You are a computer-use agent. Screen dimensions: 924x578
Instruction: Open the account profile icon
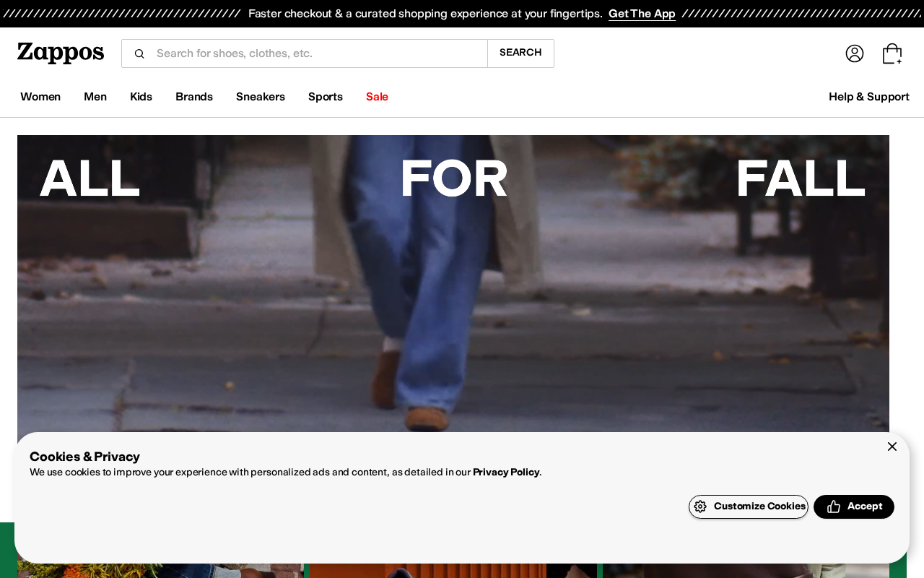point(855,53)
